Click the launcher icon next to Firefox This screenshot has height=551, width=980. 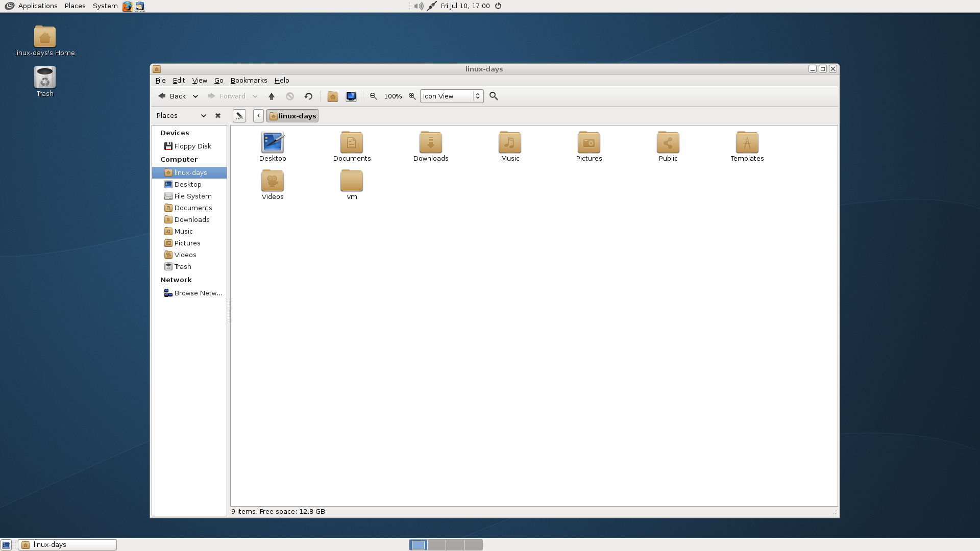(x=140, y=6)
